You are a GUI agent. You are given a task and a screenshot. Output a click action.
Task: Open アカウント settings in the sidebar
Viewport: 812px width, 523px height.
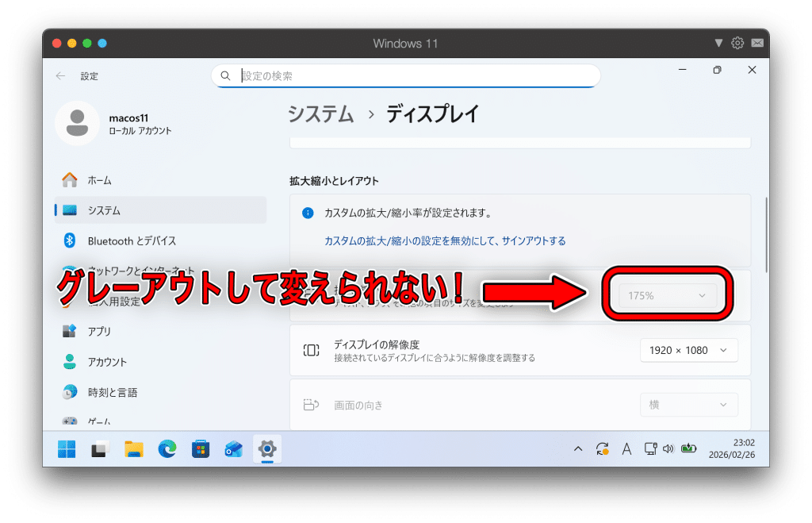[x=107, y=362]
